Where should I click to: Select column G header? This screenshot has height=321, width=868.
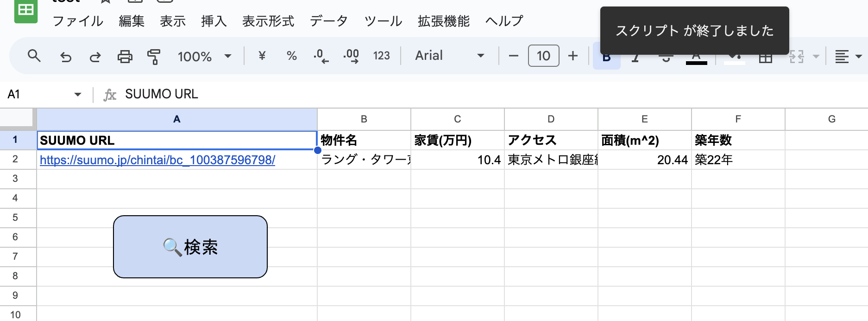(827, 119)
